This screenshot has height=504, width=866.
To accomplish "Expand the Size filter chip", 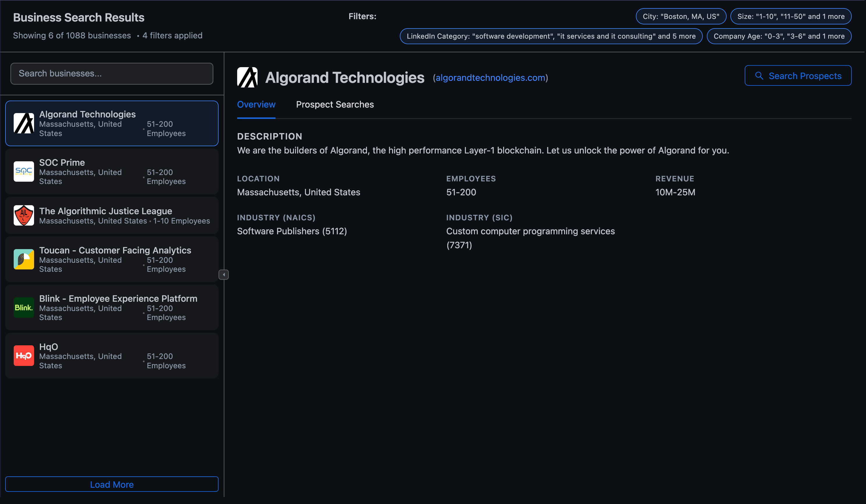I will [791, 17].
